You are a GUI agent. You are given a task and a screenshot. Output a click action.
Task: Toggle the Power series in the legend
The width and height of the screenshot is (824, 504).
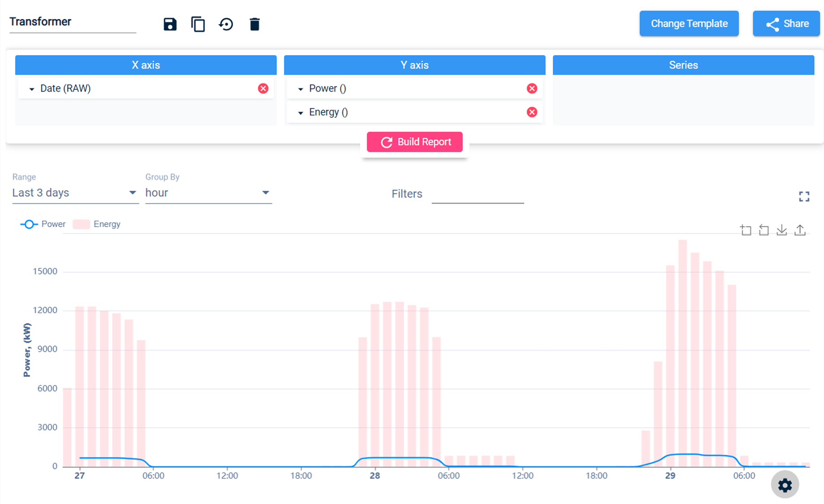53,224
